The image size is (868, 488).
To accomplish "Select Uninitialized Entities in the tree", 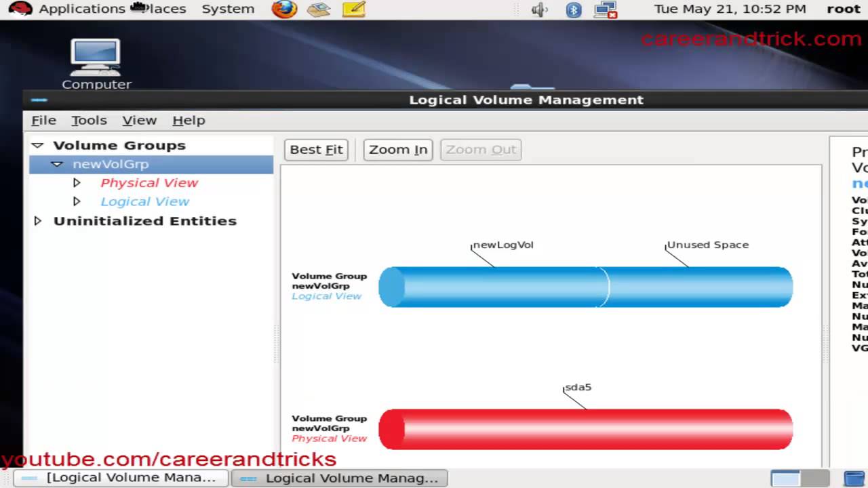I will (x=145, y=221).
